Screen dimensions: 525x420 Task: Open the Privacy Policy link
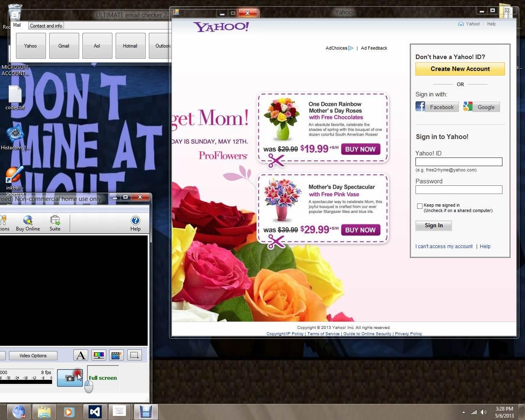[409, 334]
